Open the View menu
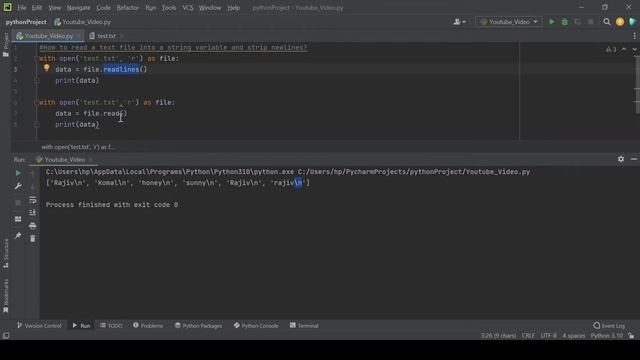640x360 pixels. (x=54, y=8)
